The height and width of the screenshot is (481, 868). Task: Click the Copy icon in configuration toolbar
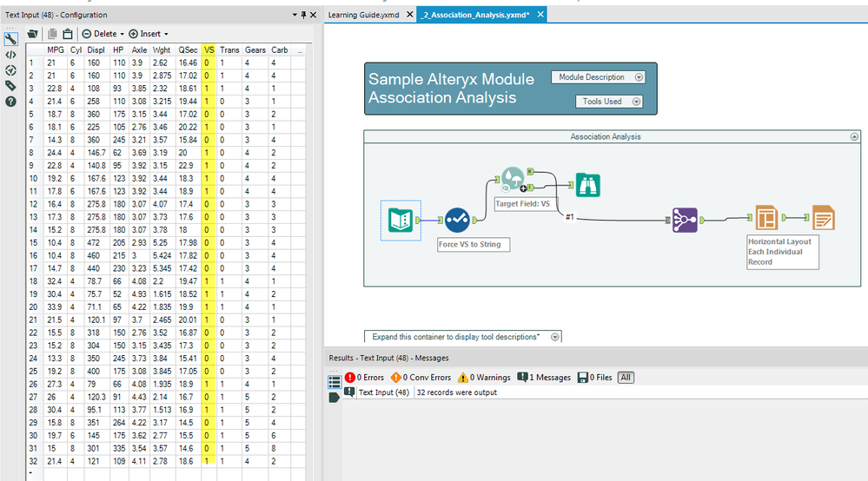tap(53, 34)
